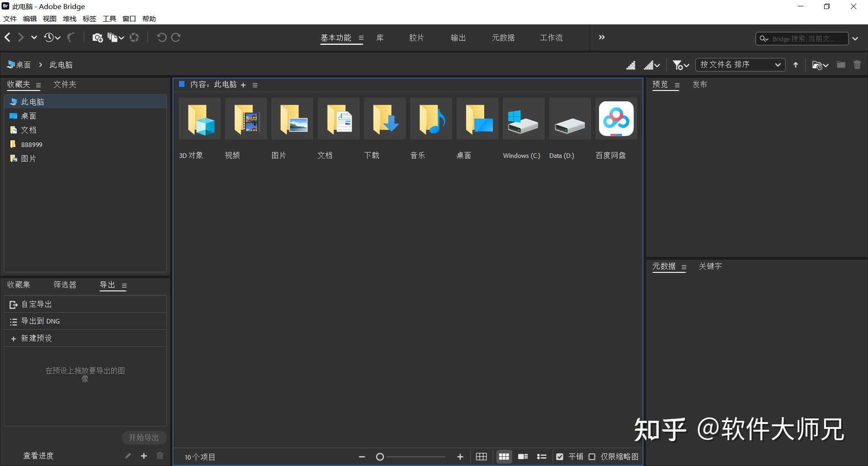Expand the search options chevron near search box
Screen dimensions: 868x466
coord(855,38)
